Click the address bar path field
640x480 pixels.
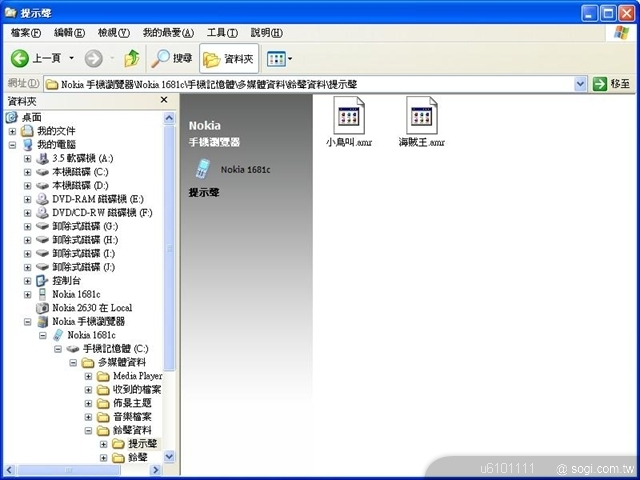coord(309,84)
